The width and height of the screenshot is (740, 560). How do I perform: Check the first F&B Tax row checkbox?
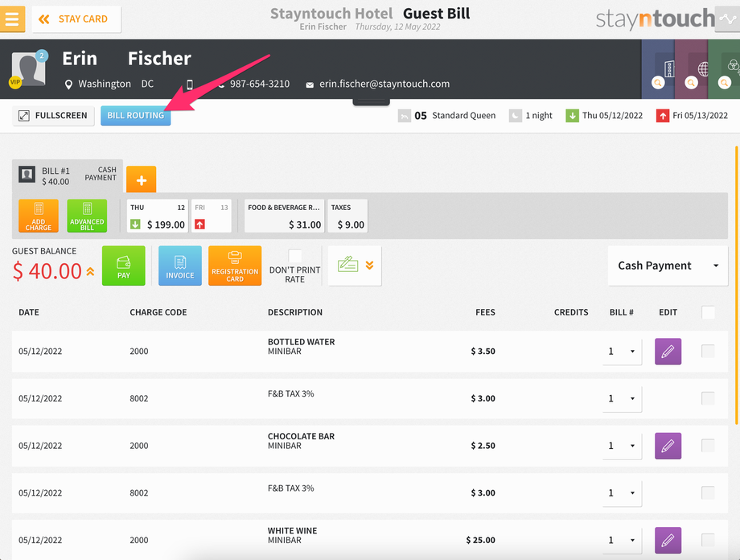tap(708, 398)
